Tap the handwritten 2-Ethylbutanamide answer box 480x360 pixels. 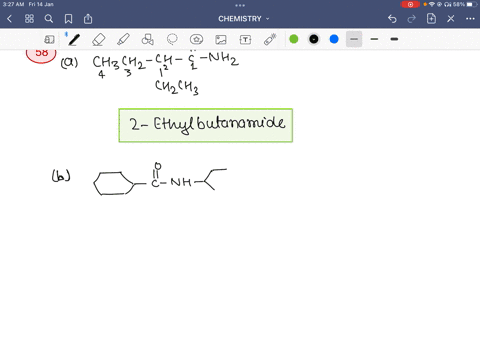206,125
